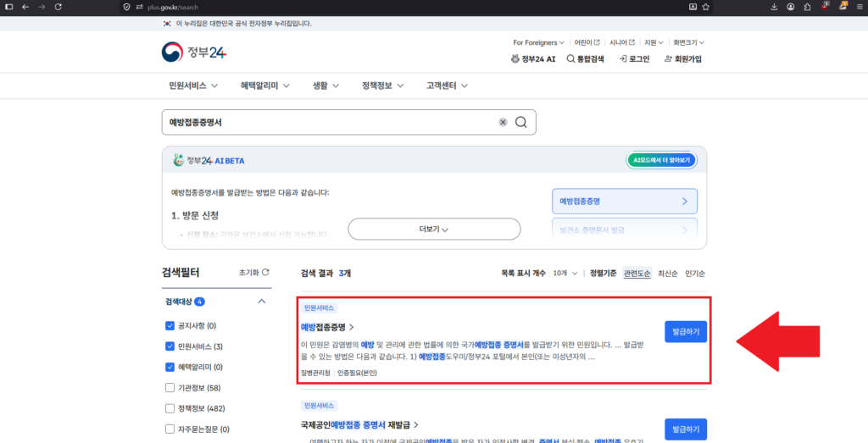Expand the 민원서비스 menu
This screenshot has width=868, height=443.
coord(193,86)
